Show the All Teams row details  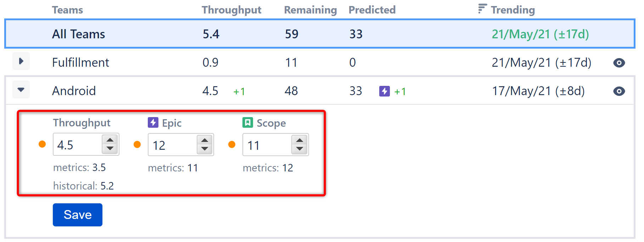point(78,34)
